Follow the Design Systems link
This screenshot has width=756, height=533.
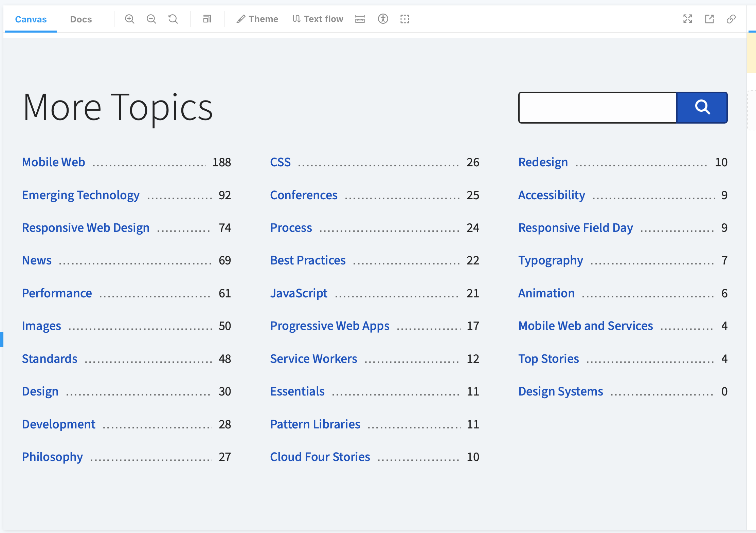tap(560, 391)
